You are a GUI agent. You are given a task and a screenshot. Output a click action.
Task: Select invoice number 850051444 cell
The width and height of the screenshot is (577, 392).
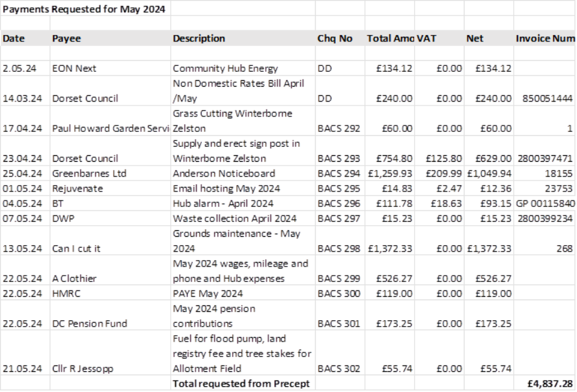543,99
